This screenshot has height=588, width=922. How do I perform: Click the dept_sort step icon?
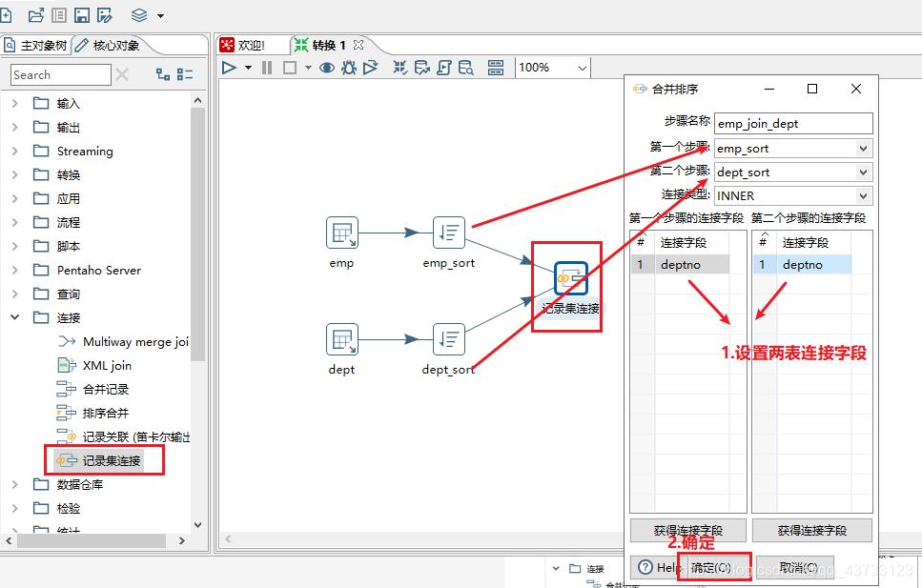pos(449,339)
